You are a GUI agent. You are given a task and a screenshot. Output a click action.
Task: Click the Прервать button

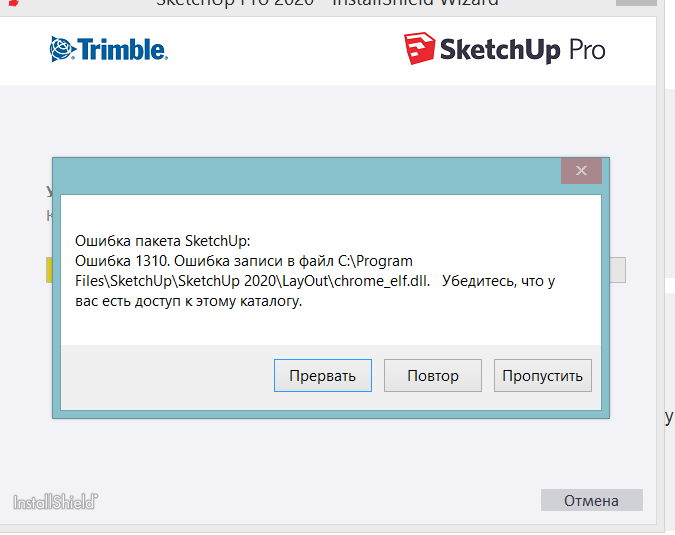click(x=322, y=375)
